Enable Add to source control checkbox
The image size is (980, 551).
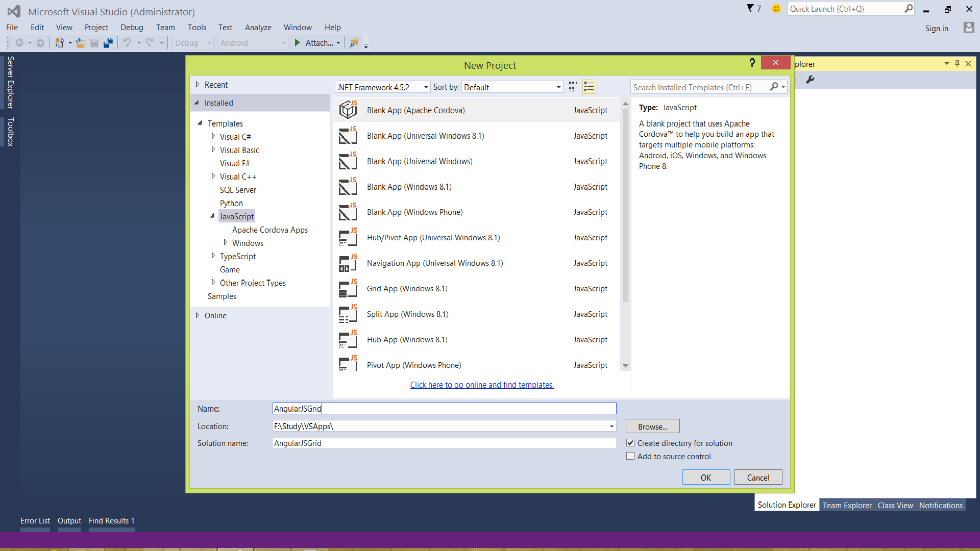pos(631,456)
